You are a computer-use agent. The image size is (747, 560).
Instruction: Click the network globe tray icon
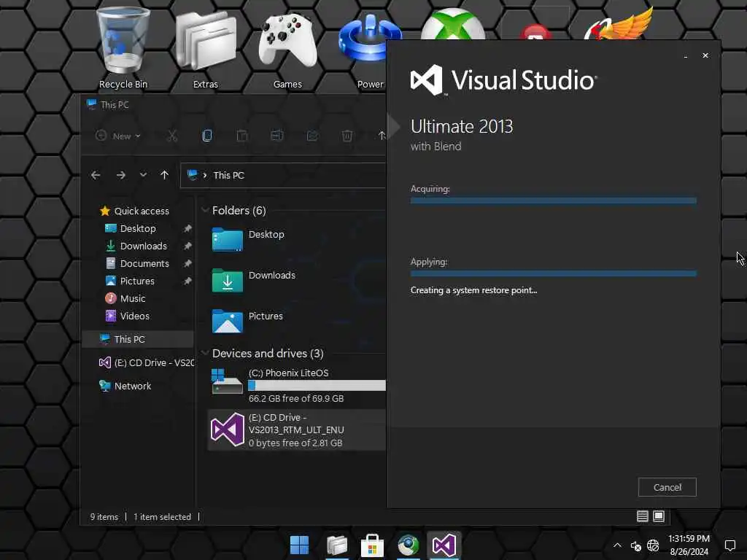coord(653,545)
